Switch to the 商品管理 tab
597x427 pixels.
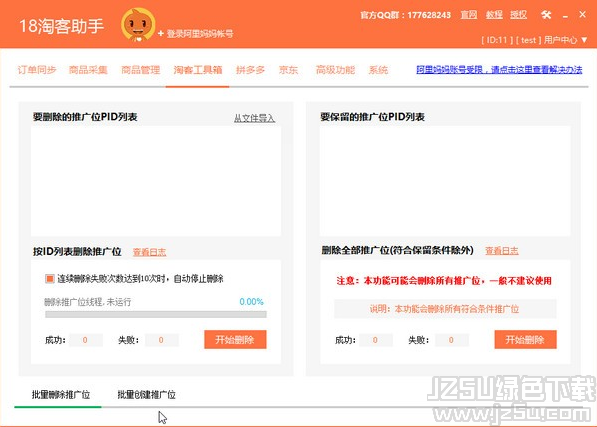coord(140,70)
